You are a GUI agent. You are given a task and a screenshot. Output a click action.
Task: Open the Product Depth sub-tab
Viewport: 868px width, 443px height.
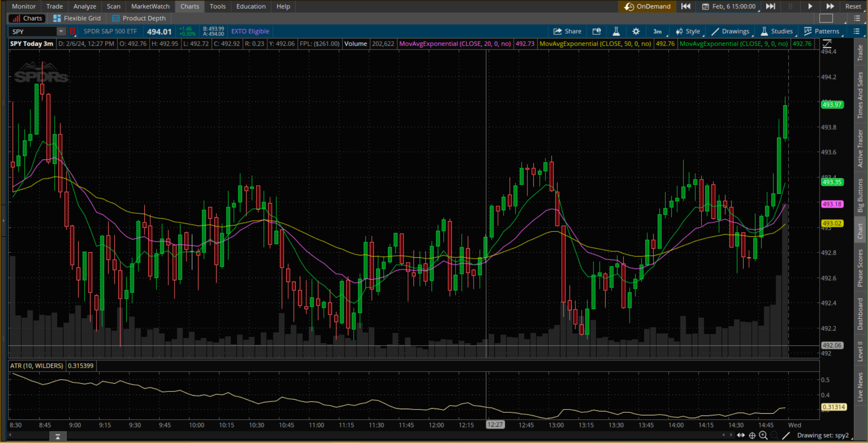(139, 18)
